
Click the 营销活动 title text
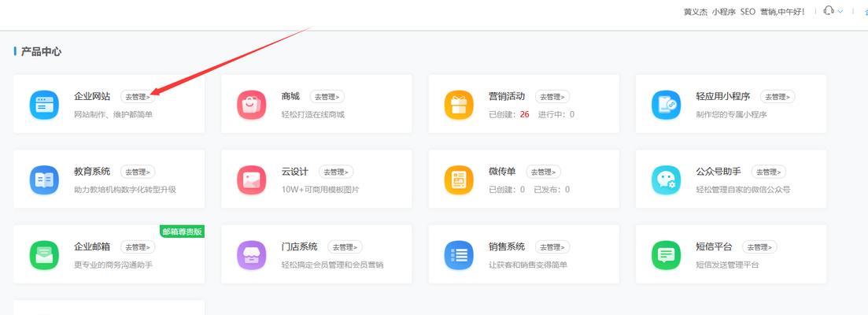pyautogui.click(x=507, y=96)
